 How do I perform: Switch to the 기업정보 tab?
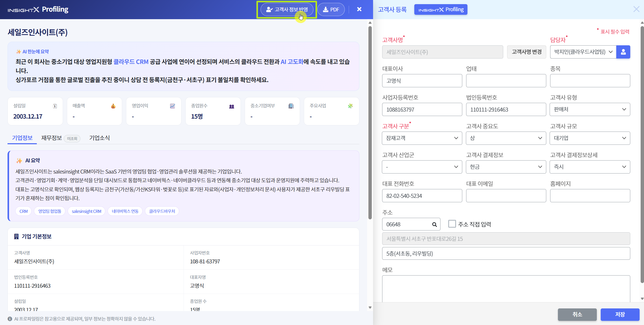pyautogui.click(x=22, y=138)
